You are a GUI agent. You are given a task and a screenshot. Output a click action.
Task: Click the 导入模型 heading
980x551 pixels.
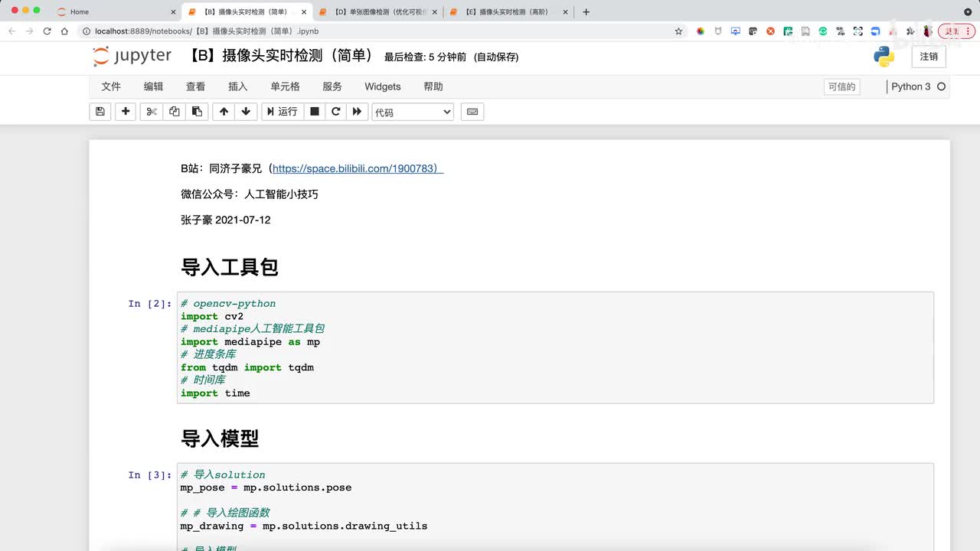(220, 439)
